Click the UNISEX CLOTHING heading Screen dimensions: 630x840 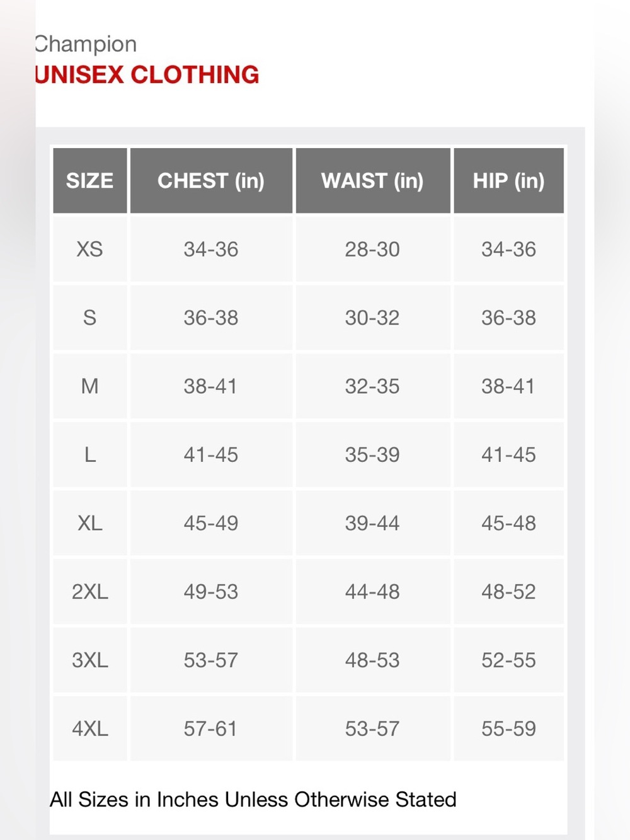click(147, 75)
